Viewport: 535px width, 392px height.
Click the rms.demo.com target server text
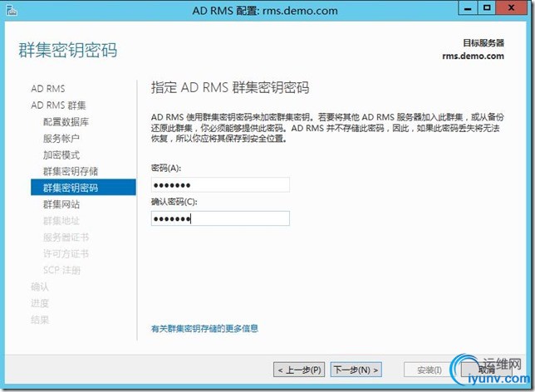click(x=473, y=56)
